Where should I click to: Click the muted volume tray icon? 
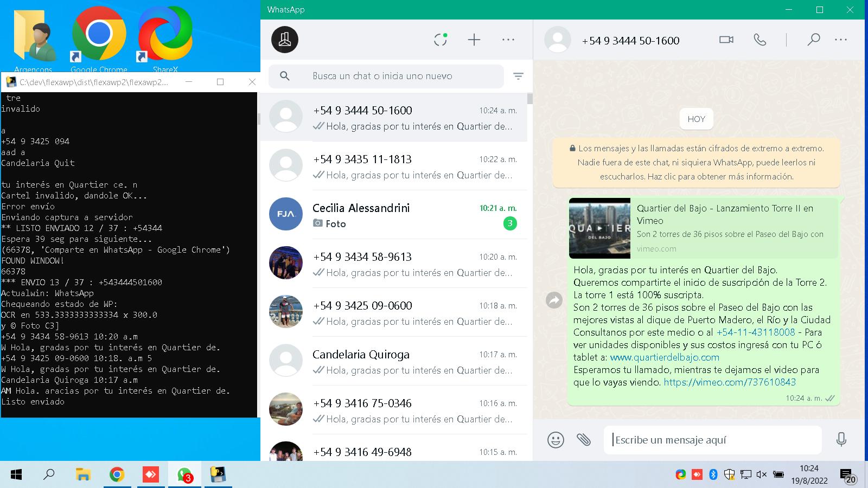coord(761,475)
